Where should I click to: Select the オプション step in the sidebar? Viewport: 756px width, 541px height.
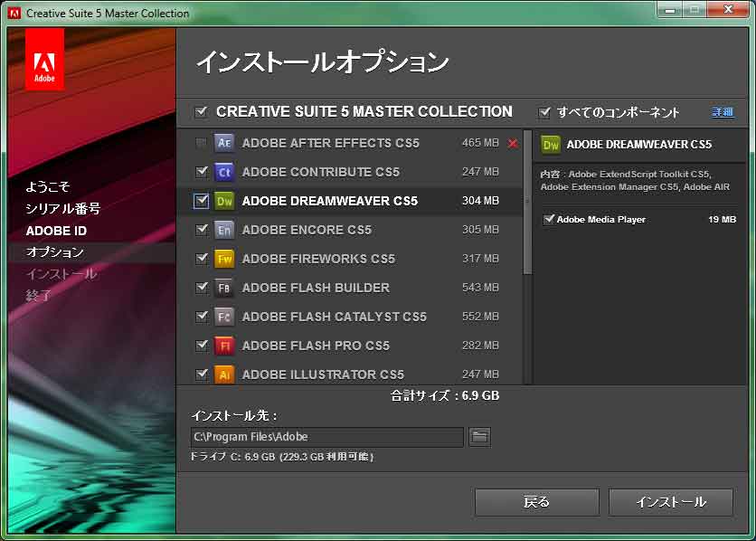tap(55, 252)
